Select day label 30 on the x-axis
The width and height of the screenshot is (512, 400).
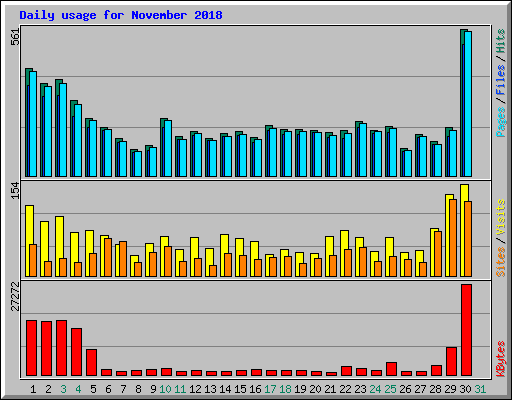coord(465,389)
